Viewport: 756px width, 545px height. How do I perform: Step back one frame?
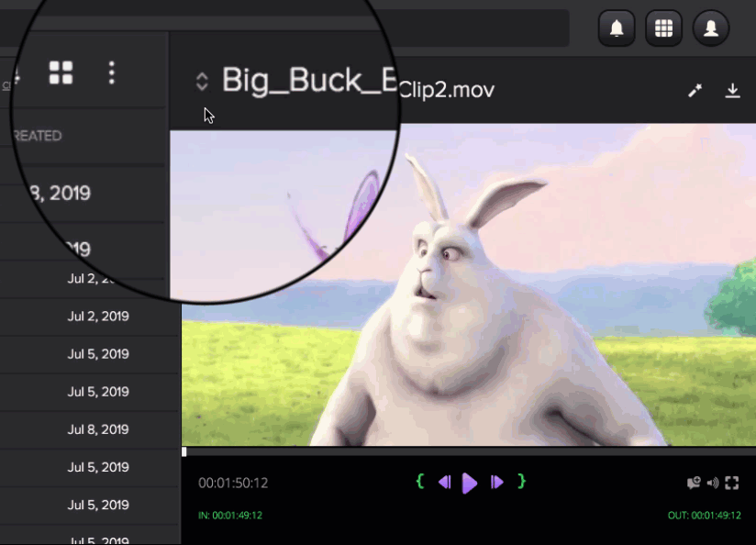[x=444, y=482]
